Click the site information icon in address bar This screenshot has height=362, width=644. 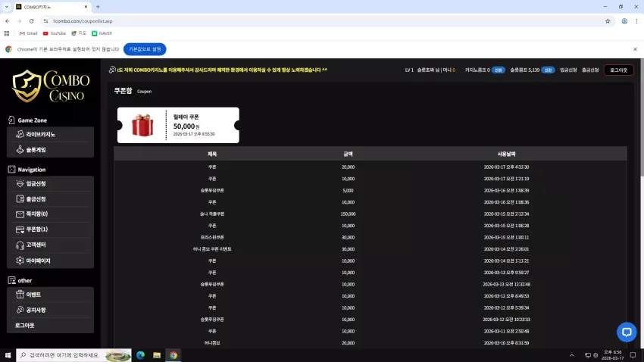click(45, 21)
